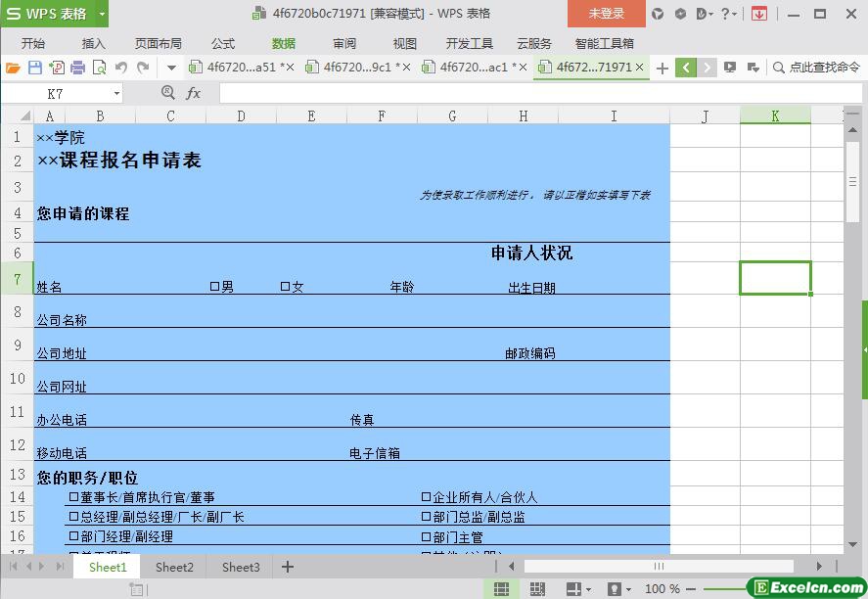Image resolution: width=868 pixels, height=599 pixels.
Task: Check the 女 gender checkbox
Action: pos(286,287)
